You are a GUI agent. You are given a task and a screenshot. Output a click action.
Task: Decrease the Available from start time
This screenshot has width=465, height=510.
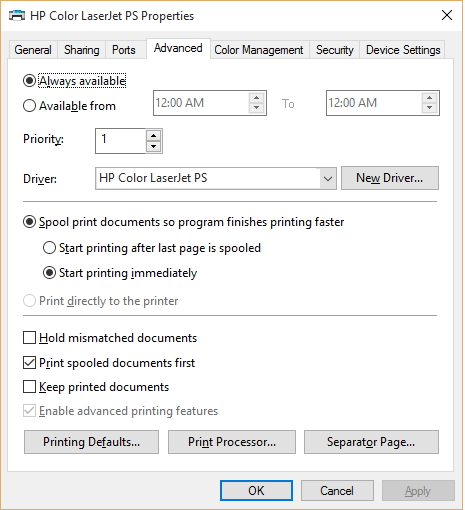click(256, 108)
